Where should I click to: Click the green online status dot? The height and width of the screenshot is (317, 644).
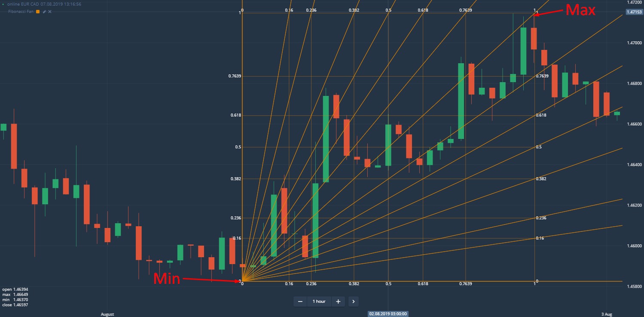[4, 4]
